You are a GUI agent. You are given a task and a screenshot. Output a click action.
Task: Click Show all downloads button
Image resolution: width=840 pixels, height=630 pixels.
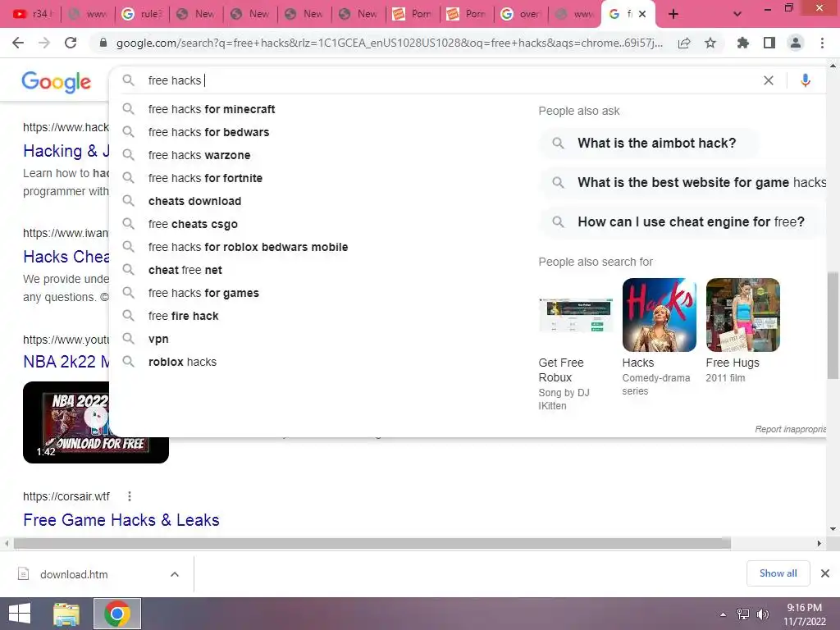(778, 573)
